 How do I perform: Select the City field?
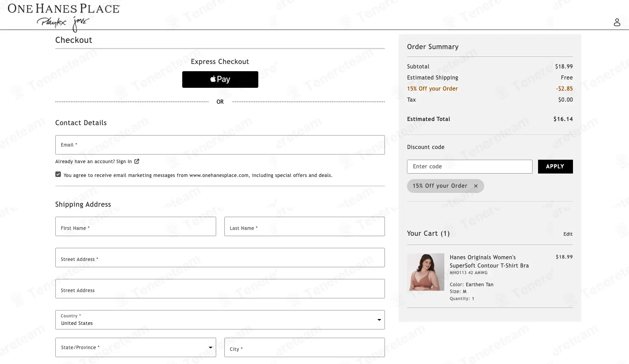304,347
